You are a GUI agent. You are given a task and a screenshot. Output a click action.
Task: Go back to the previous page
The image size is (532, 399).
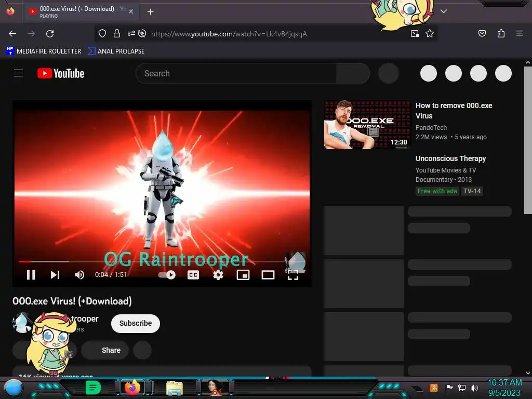[x=12, y=34]
